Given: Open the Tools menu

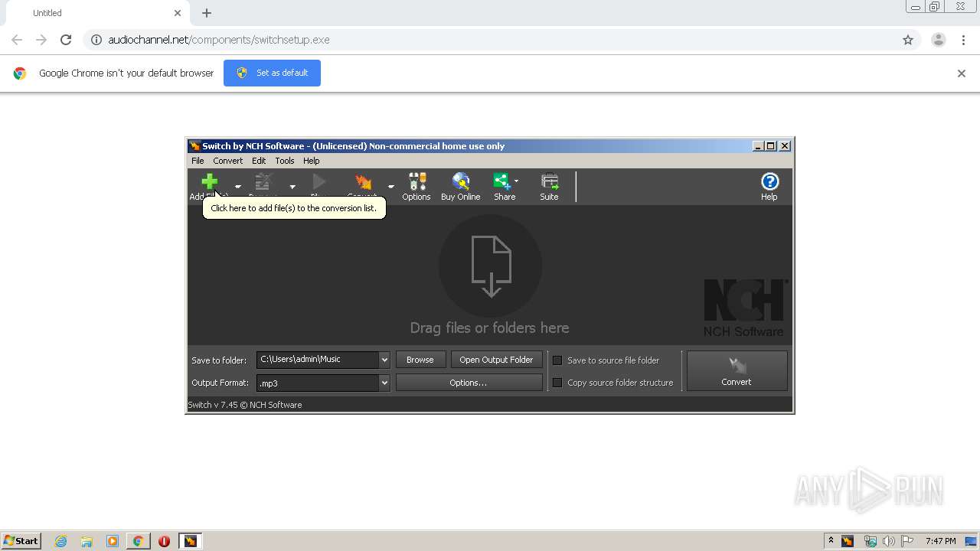Looking at the screenshot, I should [x=285, y=161].
